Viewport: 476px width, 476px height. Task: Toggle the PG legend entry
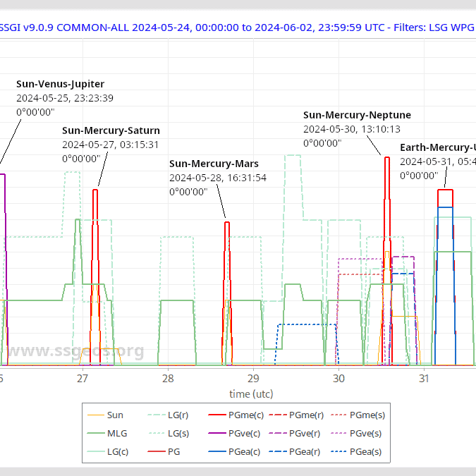point(164,452)
